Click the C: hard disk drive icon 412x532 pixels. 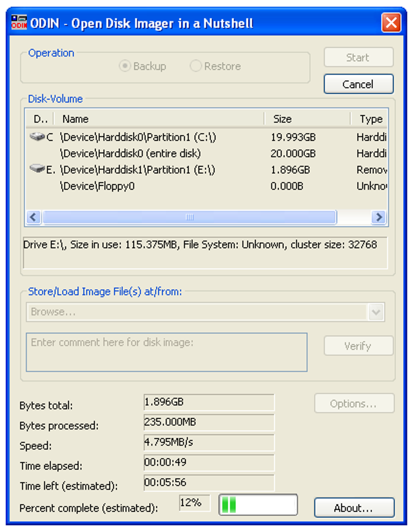37,137
